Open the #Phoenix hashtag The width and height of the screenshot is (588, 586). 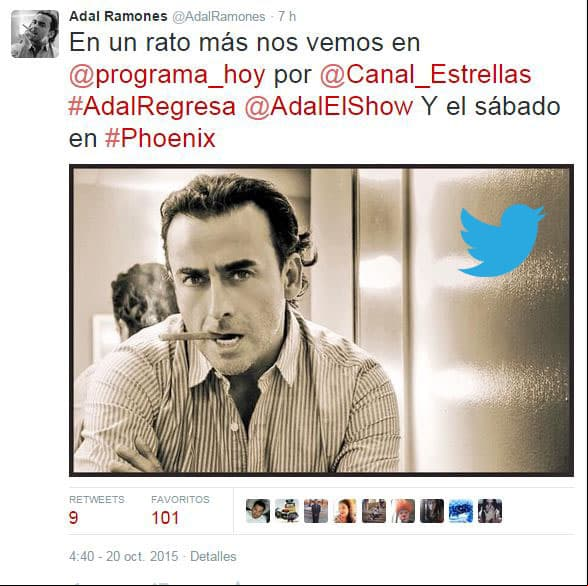pos(160,138)
